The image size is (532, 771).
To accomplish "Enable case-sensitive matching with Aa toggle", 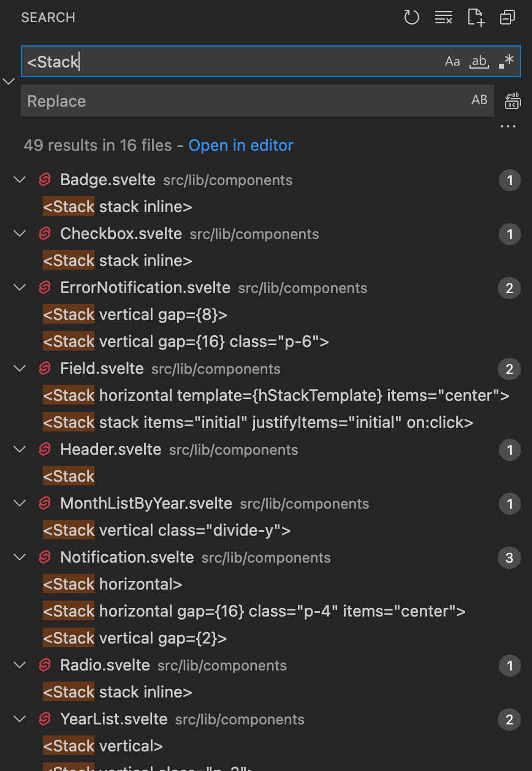I will pyautogui.click(x=452, y=61).
